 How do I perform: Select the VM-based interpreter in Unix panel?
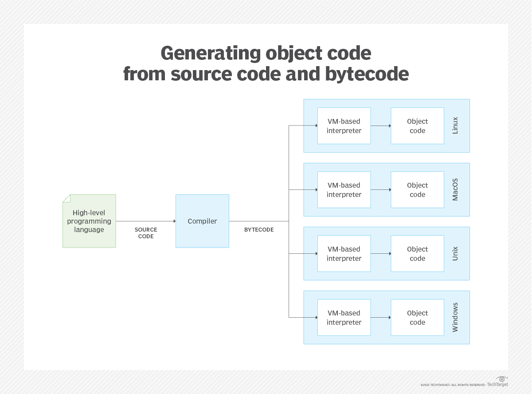344,254
